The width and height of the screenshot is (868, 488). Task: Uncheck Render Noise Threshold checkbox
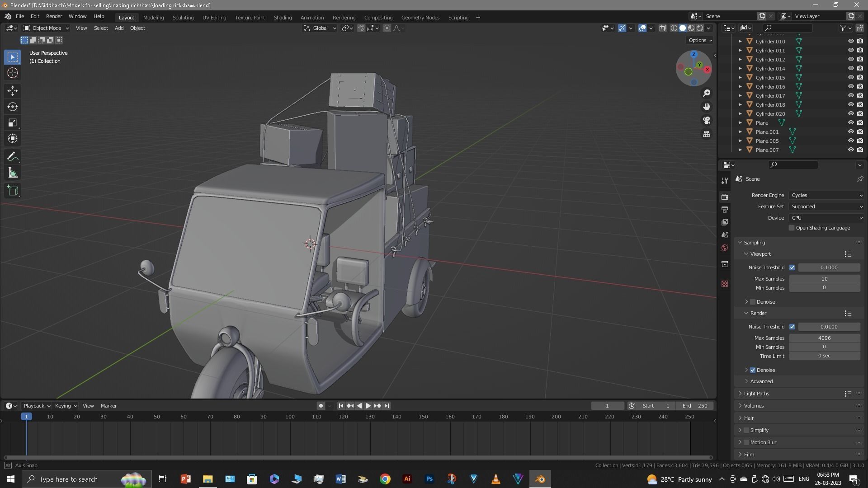792,327
